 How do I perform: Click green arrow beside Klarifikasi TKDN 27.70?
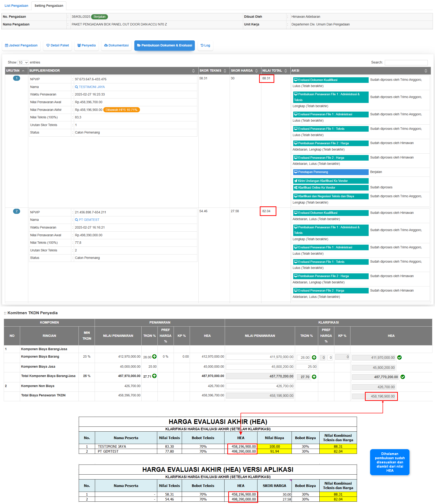[x=314, y=377]
